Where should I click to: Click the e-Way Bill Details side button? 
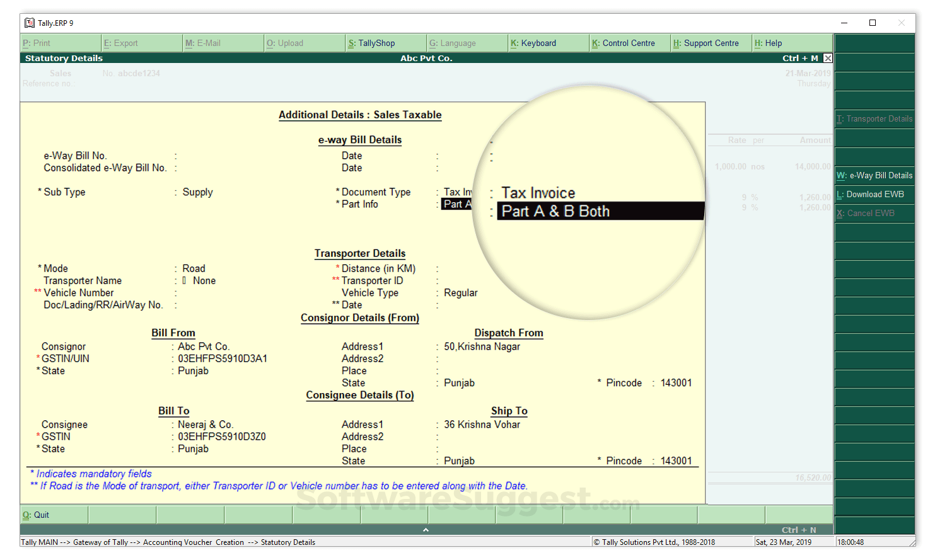coord(874,176)
